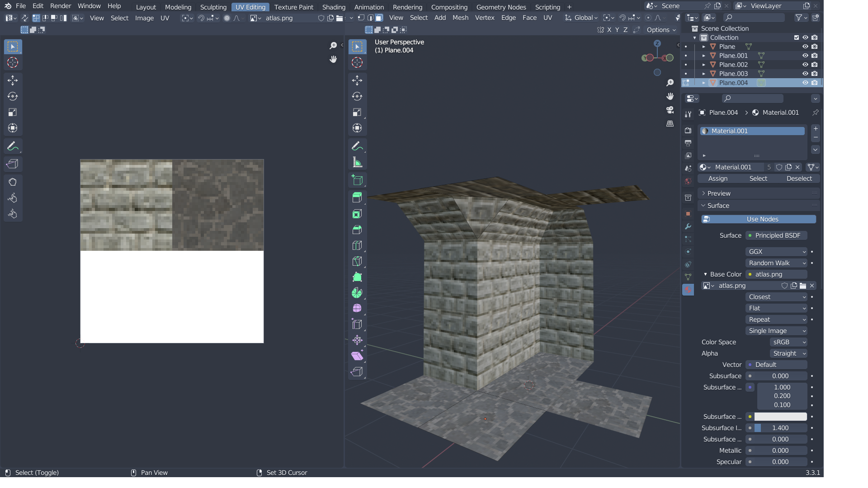
Task: Open the World Properties globe tab
Action: [x=688, y=181]
